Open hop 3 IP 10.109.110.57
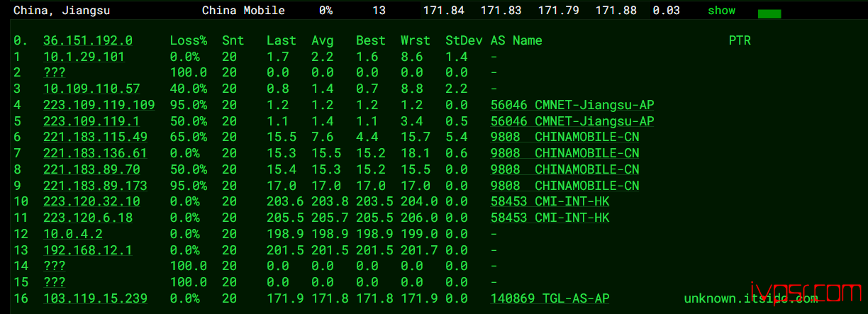The height and width of the screenshot is (314, 868). [x=91, y=89]
